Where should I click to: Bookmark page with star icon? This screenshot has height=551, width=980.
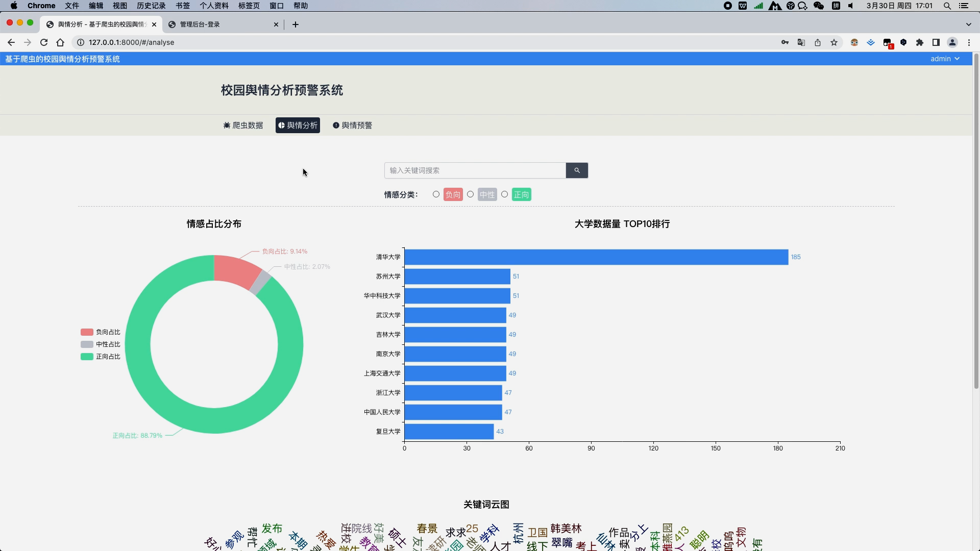[x=834, y=42]
